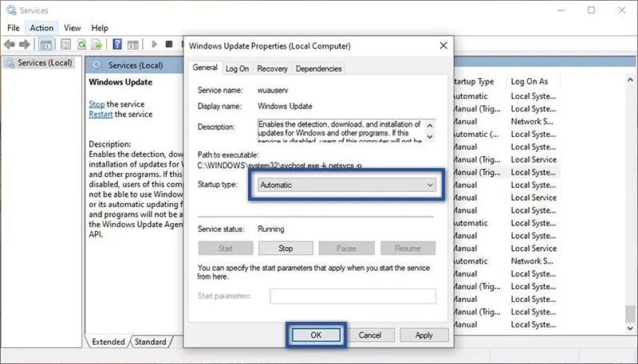
Task: Switch to the General tab
Action: point(205,68)
